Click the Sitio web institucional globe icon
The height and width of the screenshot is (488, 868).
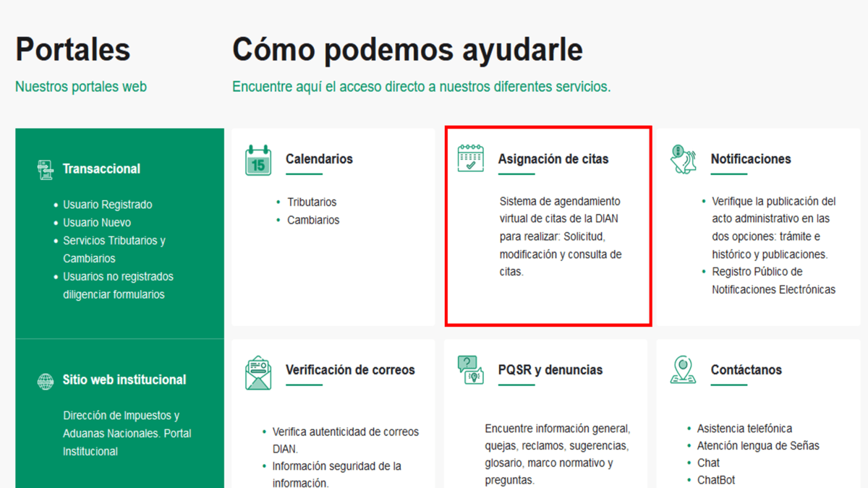pyautogui.click(x=46, y=381)
